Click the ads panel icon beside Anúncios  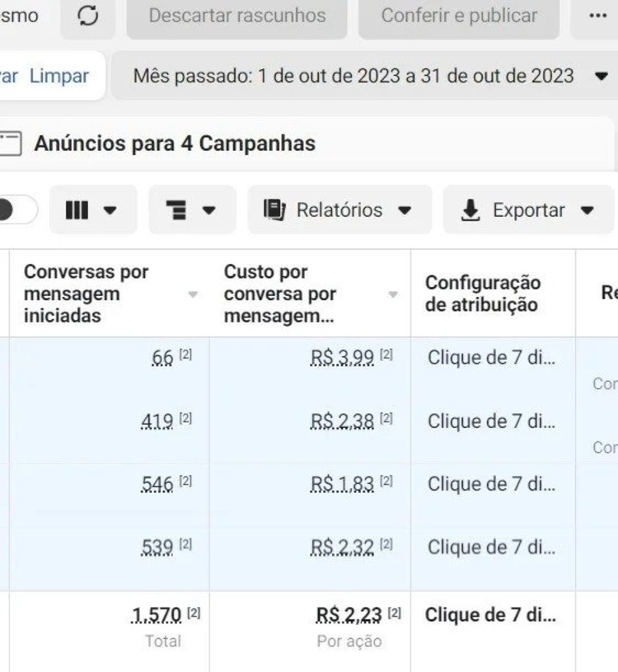[x=10, y=143]
